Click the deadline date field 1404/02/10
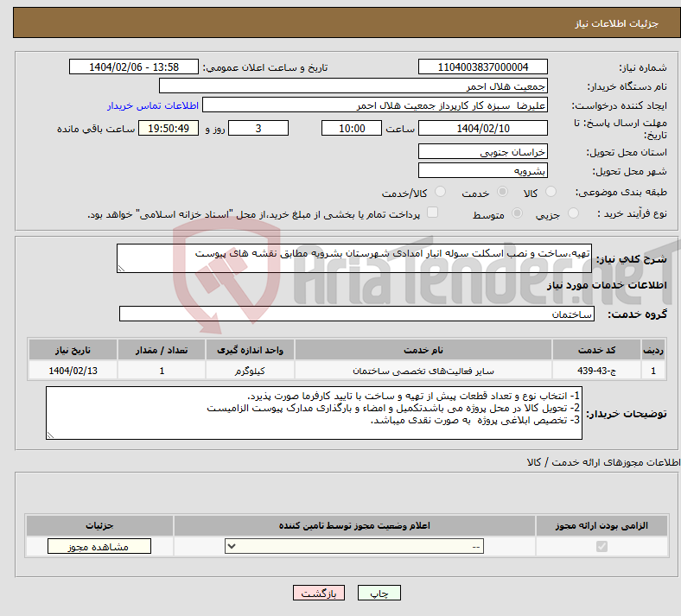This screenshot has height=616, width=681. (x=482, y=128)
